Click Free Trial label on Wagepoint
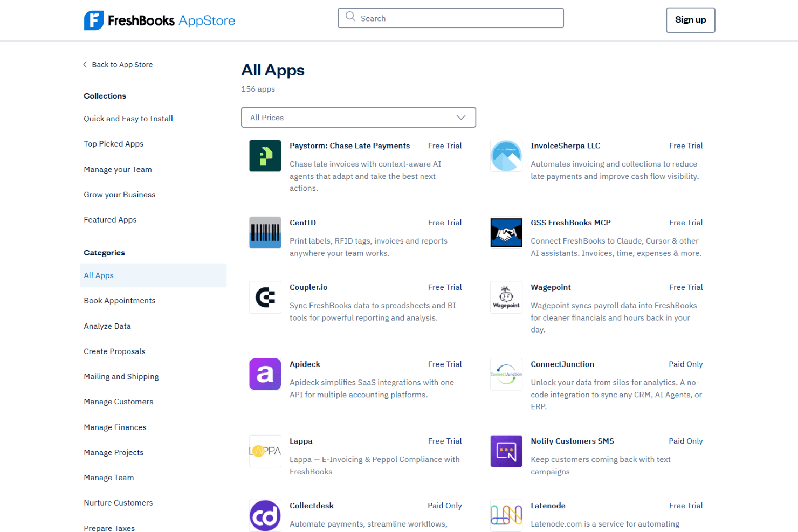The width and height of the screenshot is (798, 532). click(x=686, y=287)
